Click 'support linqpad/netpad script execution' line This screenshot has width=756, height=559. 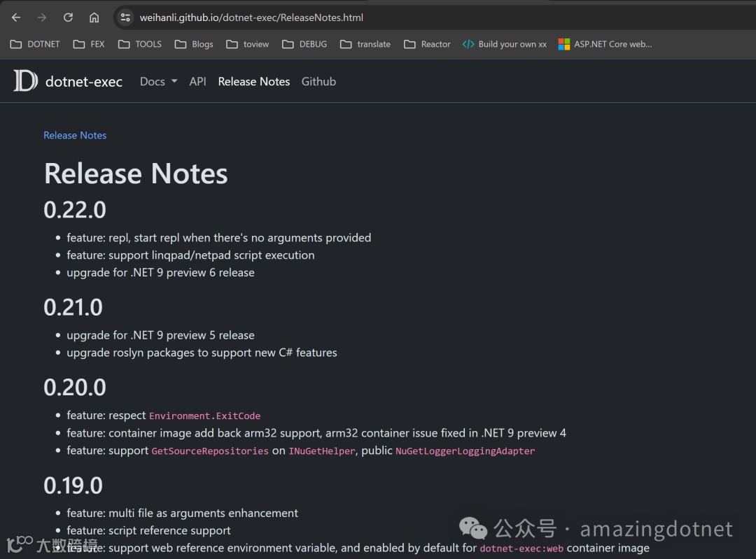coord(190,255)
